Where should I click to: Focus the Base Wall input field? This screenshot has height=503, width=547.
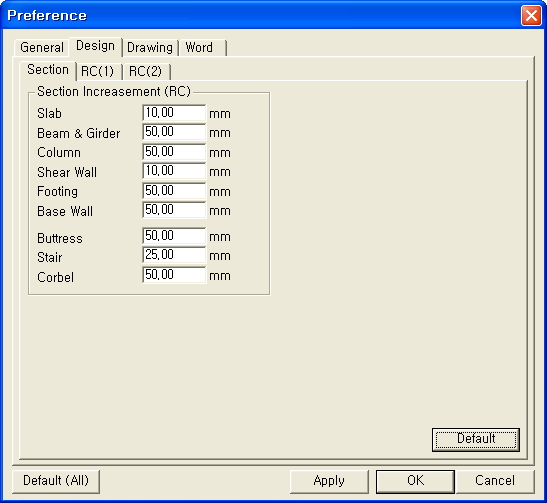[174, 210]
